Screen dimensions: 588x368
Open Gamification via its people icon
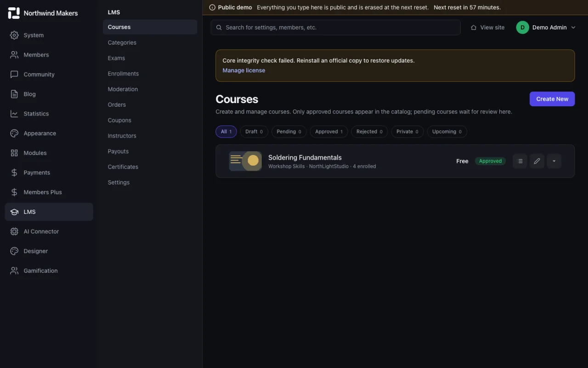(14, 271)
